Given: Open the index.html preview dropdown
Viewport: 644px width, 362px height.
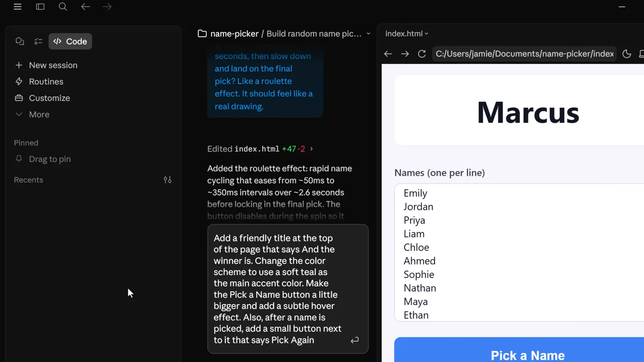Looking at the screenshot, I should click(407, 34).
